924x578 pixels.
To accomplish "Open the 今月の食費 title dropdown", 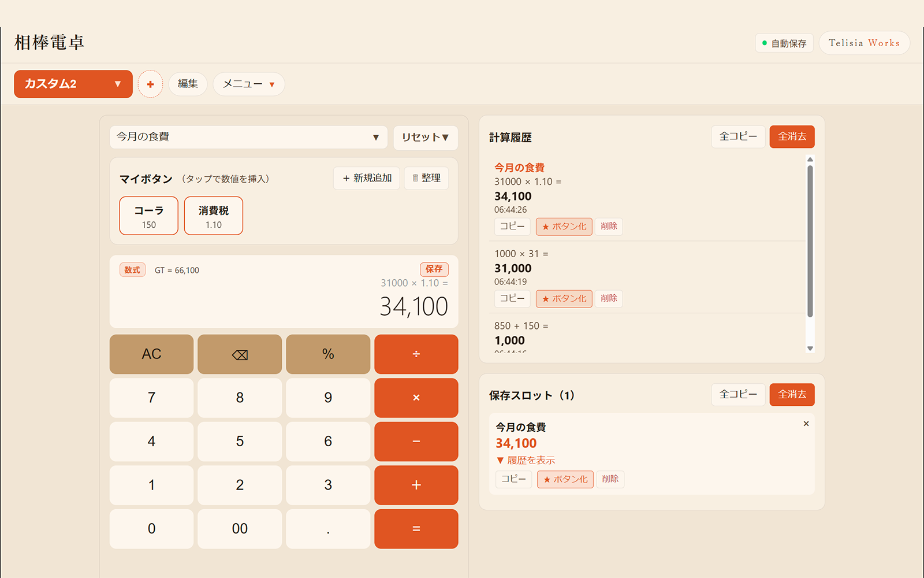I will click(248, 137).
